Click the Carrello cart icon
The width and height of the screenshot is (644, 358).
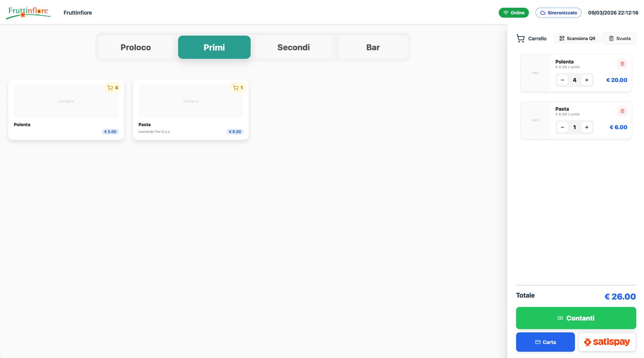click(520, 38)
